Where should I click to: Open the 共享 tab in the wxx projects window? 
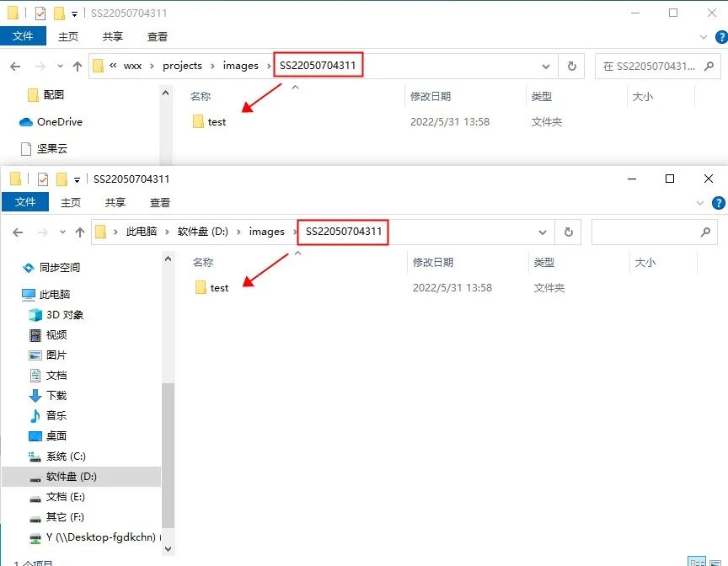click(x=113, y=37)
